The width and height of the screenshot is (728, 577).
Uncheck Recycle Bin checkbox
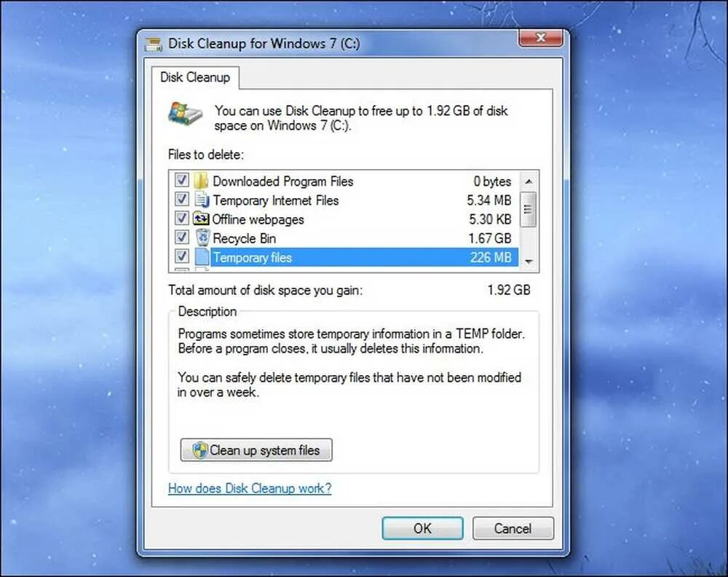click(x=181, y=237)
